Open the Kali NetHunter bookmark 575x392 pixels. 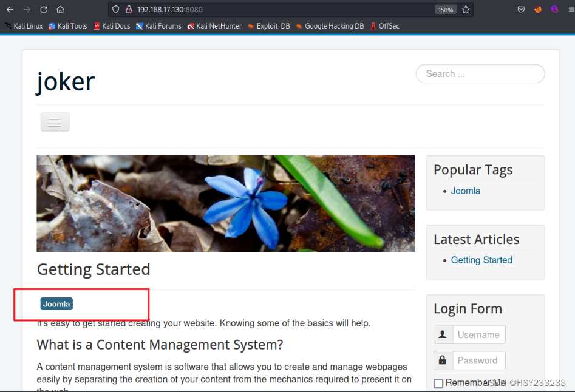point(214,26)
